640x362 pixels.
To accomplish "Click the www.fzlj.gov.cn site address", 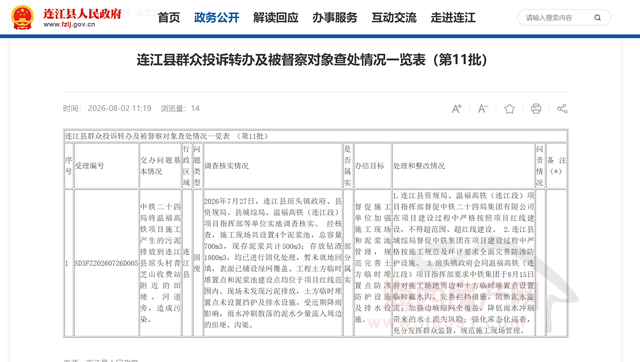I will (69, 24).
